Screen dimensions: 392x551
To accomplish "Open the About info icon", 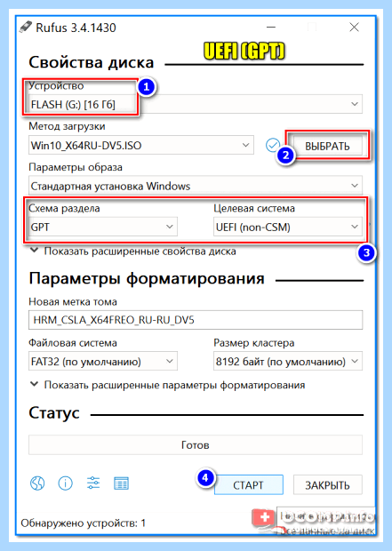I will click(x=65, y=483).
